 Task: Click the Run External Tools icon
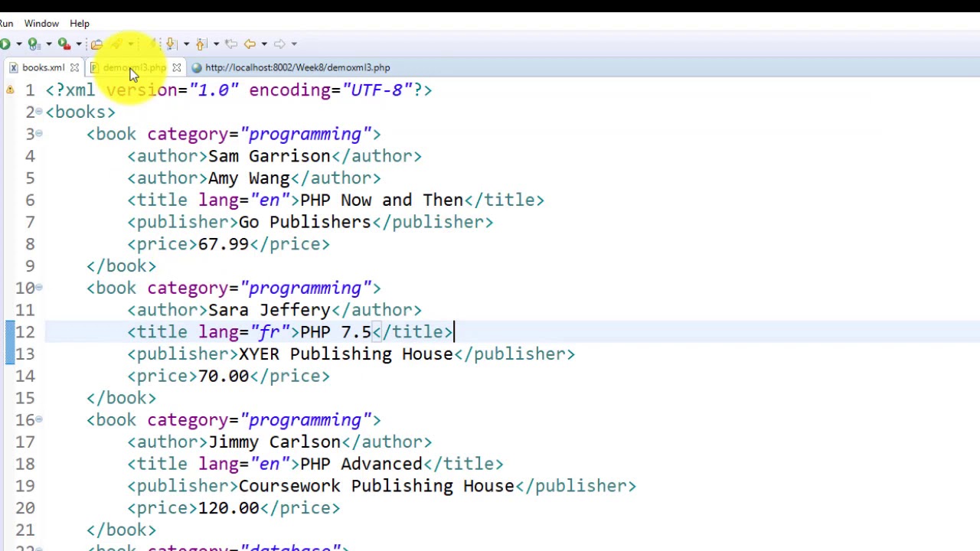64,44
